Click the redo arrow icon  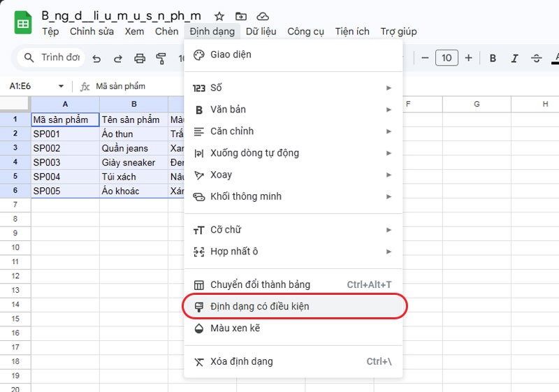118,58
